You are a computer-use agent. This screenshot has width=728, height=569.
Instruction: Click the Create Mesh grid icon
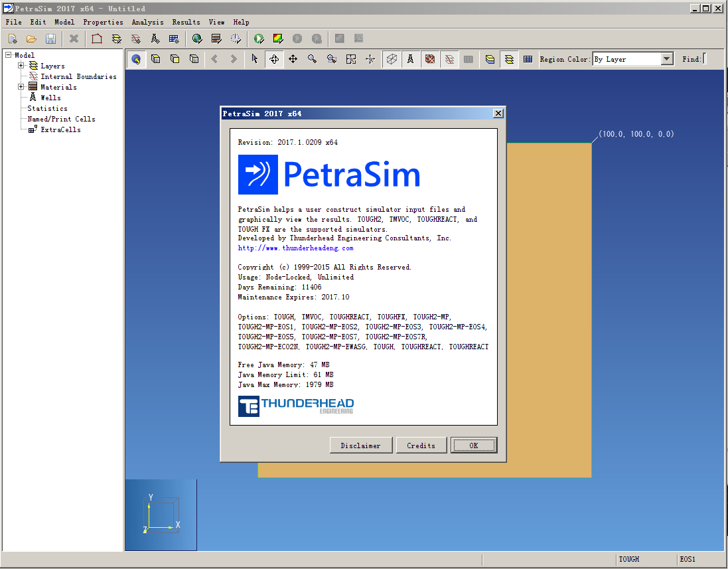[174, 39]
